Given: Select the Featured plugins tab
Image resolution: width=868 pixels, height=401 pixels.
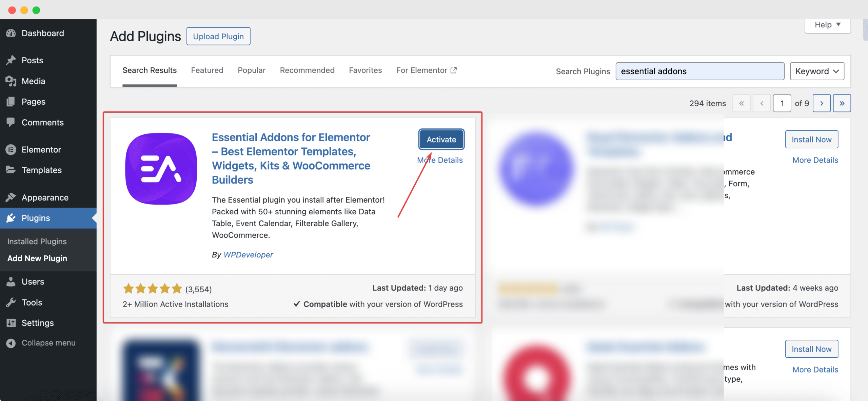Looking at the screenshot, I should pyautogui.click(x=207, y=70).
